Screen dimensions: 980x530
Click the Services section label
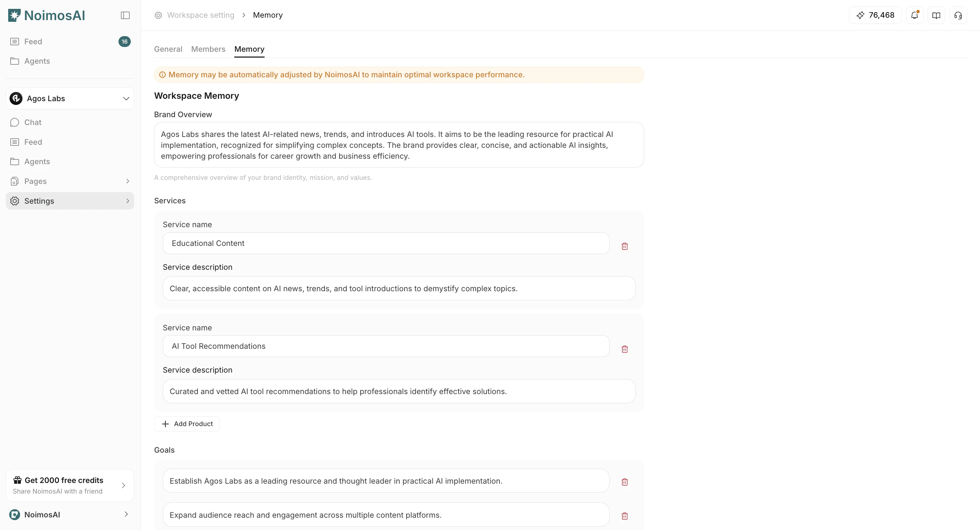coord(170,201)
